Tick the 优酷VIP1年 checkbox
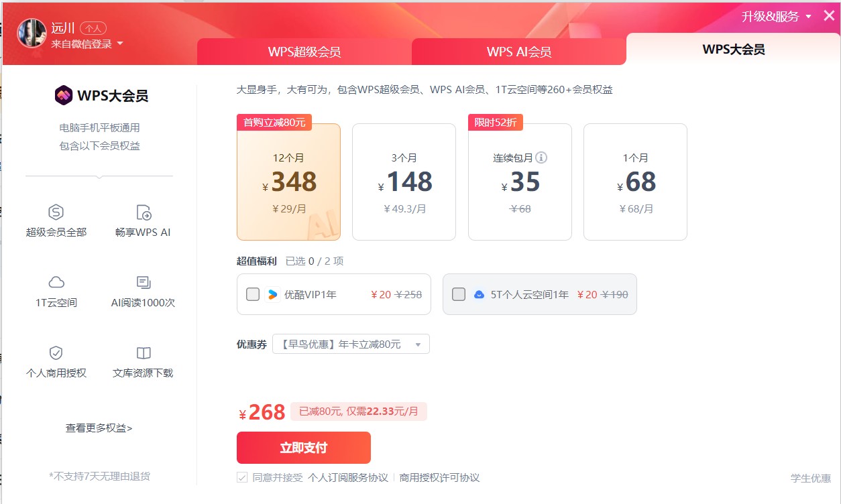The height and width of the screenshot is (504, 841). [253, 294]
